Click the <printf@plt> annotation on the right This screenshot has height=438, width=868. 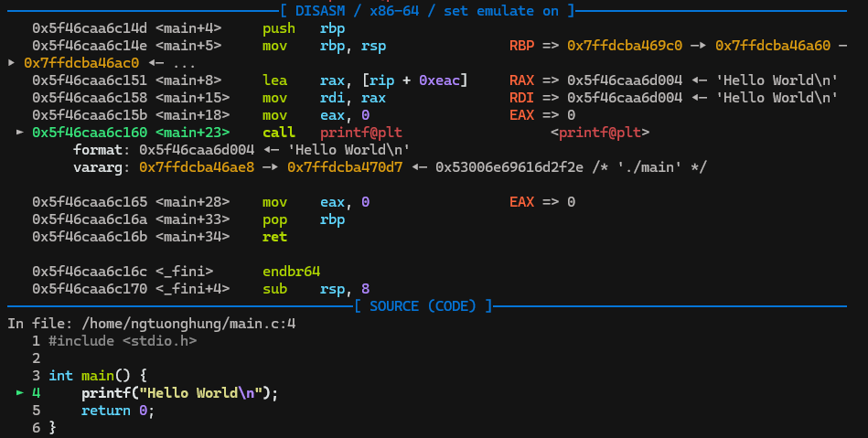[599, 133]
